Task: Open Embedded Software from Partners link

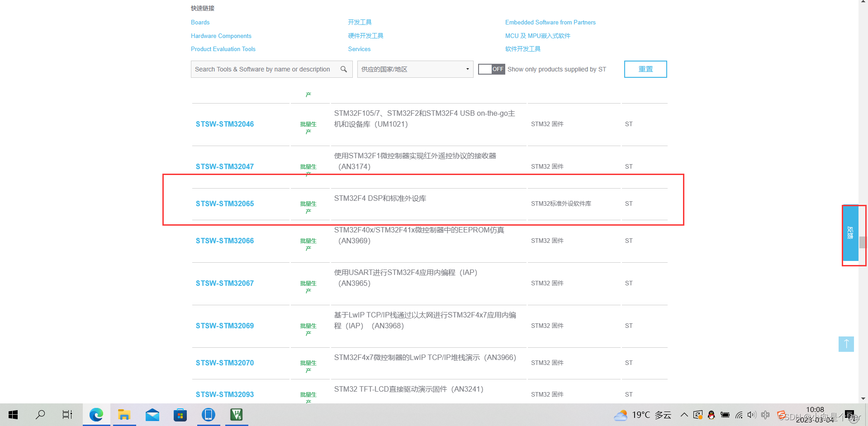Action: 550,22
